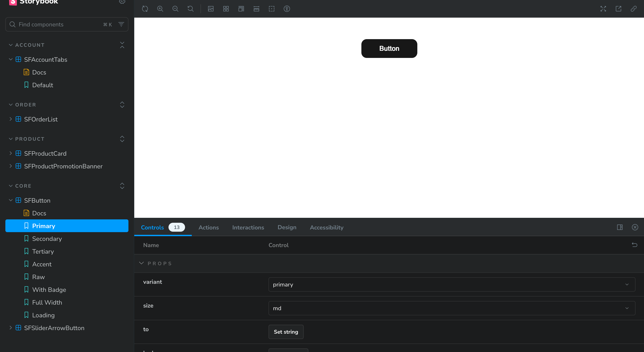This screenshot has width=644, height=352.
Task: Enter fullscreen mode in the toolbar
Action: 603,9
